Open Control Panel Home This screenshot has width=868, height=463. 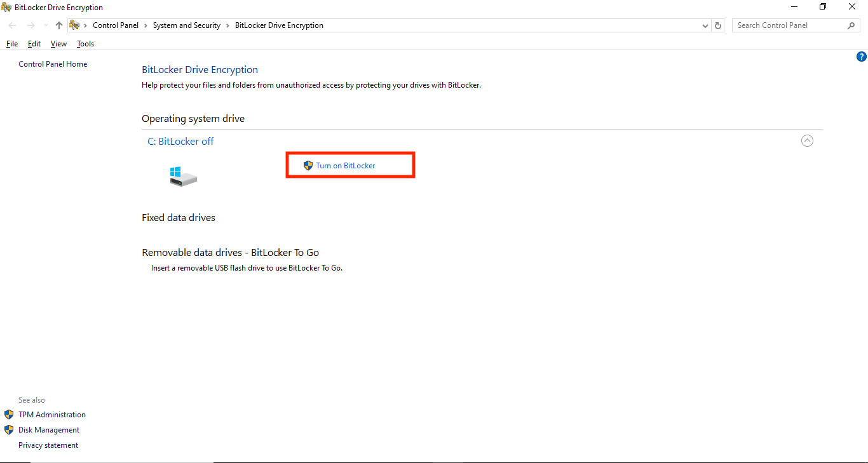pos(53,64)
